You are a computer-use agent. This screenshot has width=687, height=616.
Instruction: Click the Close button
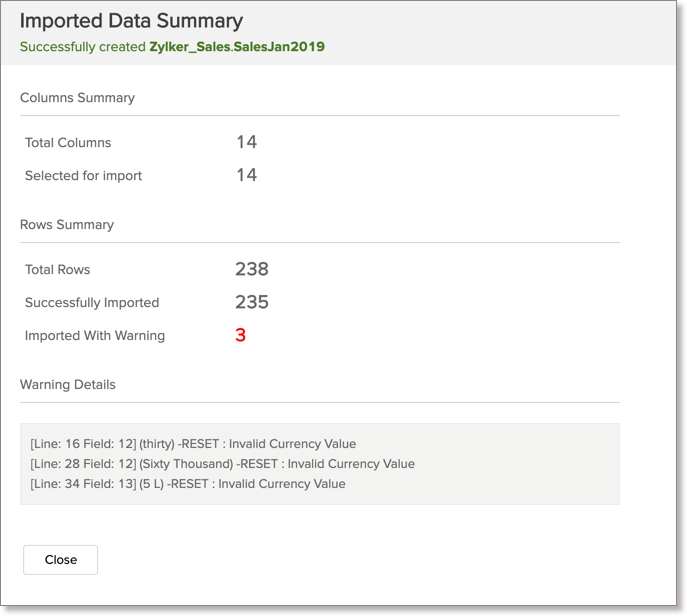click(x=60, y=560)
